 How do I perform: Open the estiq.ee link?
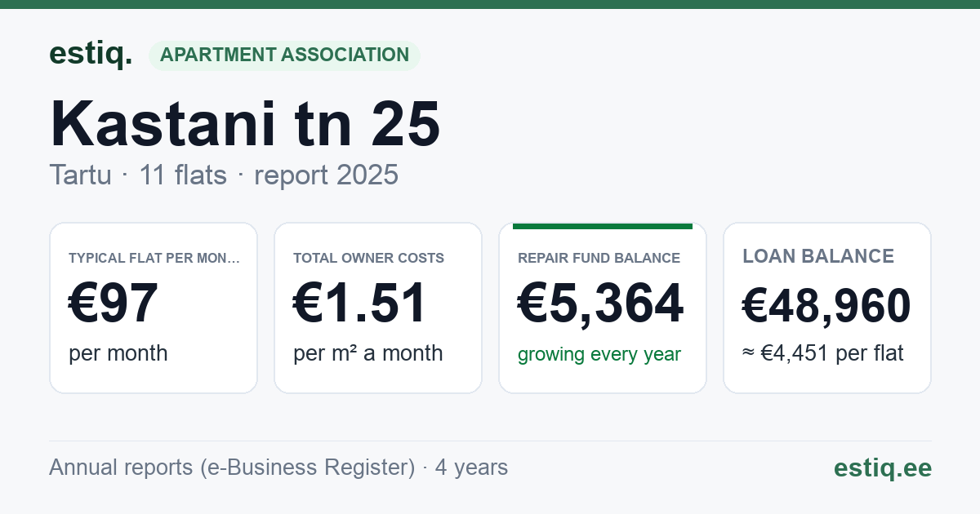[882, 467]
